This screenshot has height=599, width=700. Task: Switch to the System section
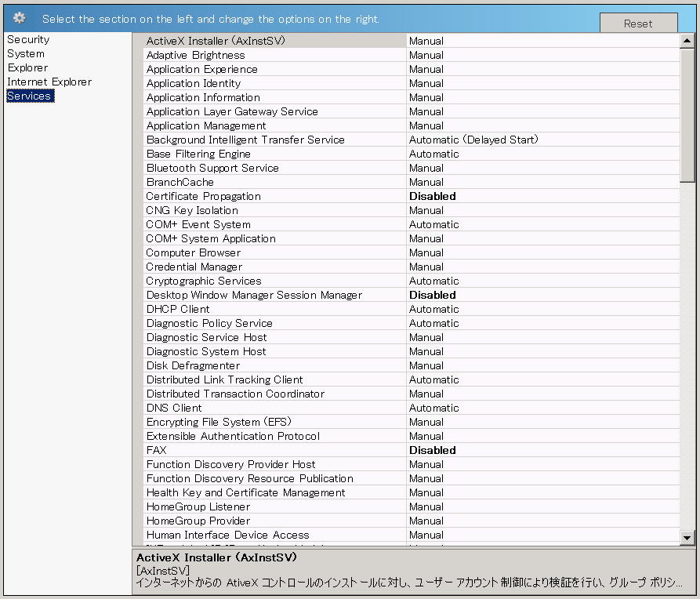24,53
